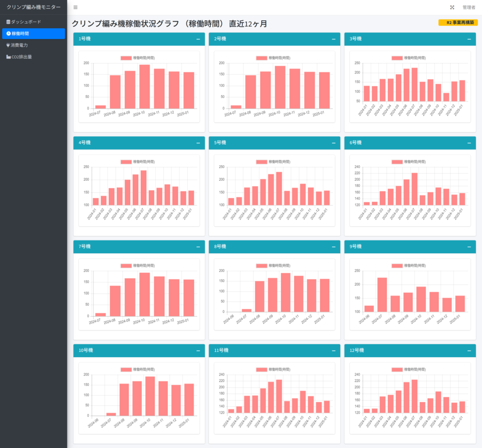The image size is (482, 448).
Task: Open the CO2排出量 page from sidebar
Action: click(22, 57)
